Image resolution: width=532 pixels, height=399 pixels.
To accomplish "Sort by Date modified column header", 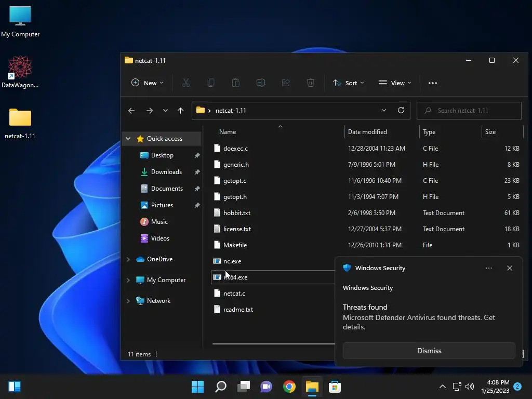I will [x=367, y=132].
